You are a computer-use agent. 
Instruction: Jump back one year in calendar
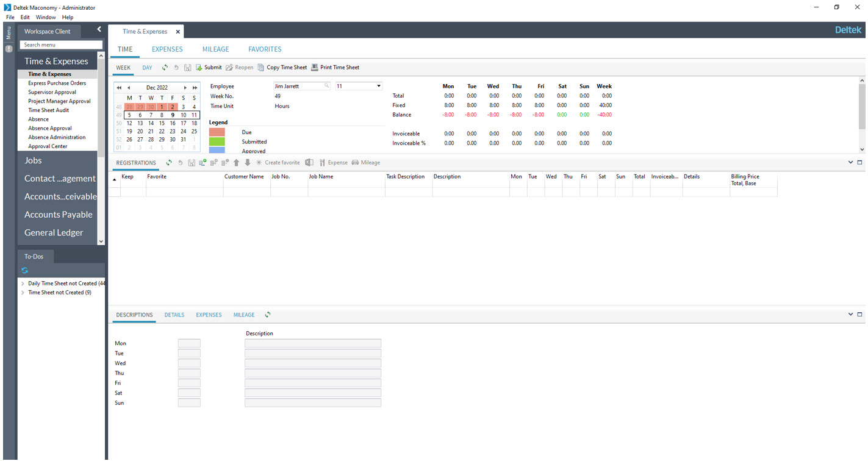(x=119, y=88)
